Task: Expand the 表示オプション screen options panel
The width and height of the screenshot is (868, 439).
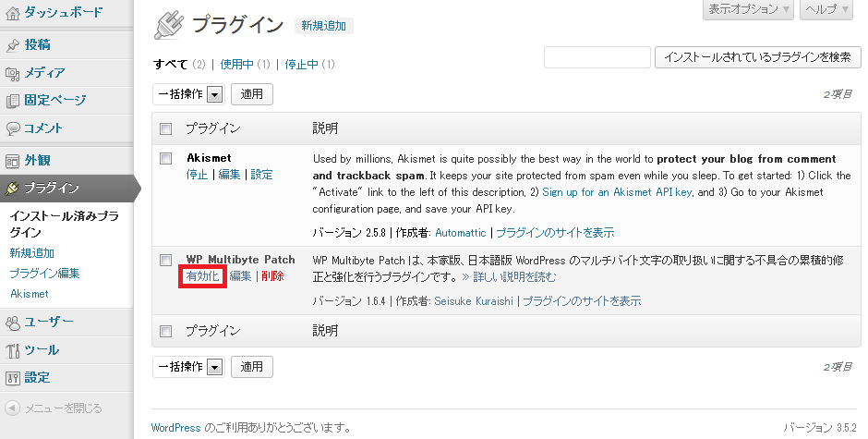Action: [x=748, y=9]
